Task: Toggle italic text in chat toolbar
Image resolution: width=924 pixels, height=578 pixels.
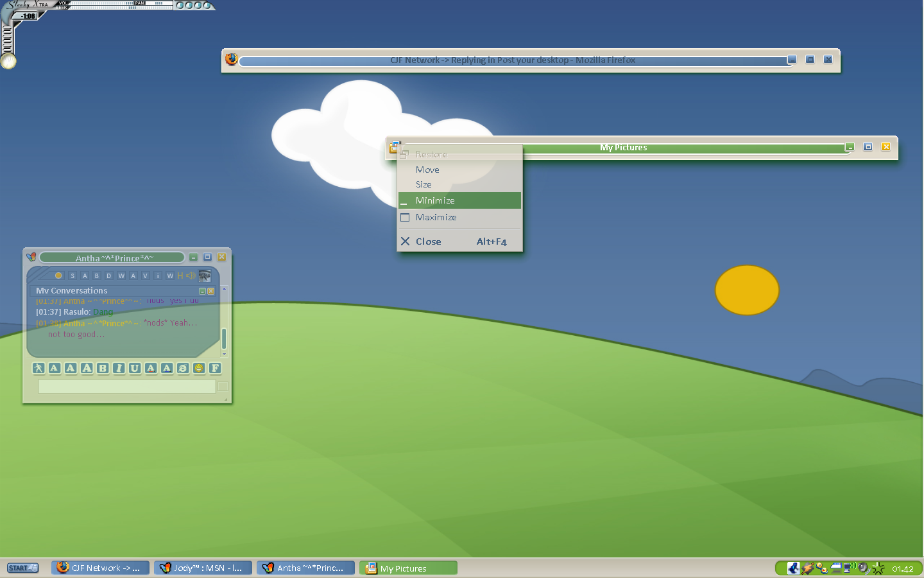Action: (x=119, y=368)
